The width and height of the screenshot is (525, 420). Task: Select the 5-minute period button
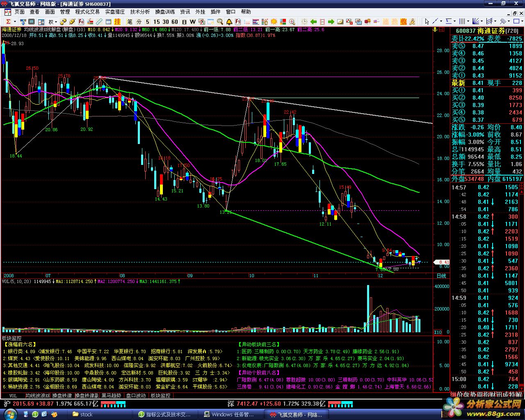[x=148, y=22]
